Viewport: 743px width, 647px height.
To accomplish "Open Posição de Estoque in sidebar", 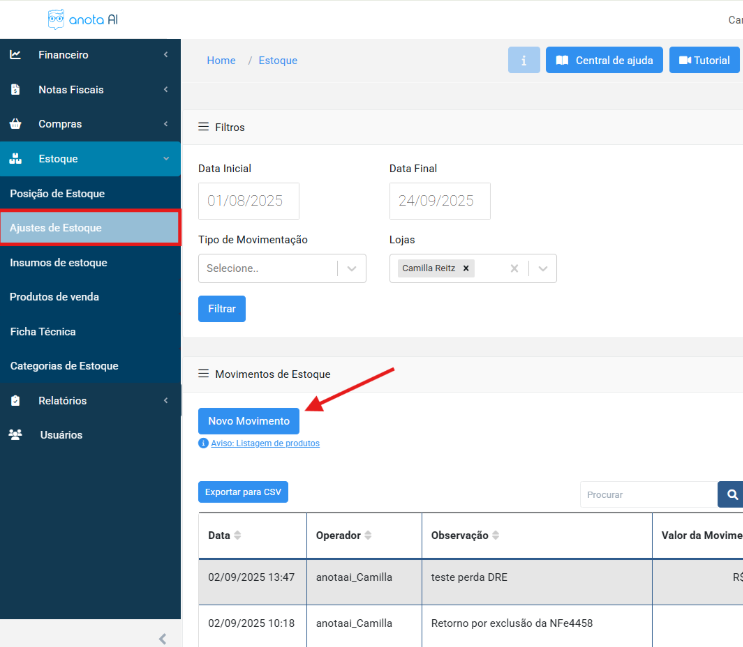I will click(x=57, y=193).
